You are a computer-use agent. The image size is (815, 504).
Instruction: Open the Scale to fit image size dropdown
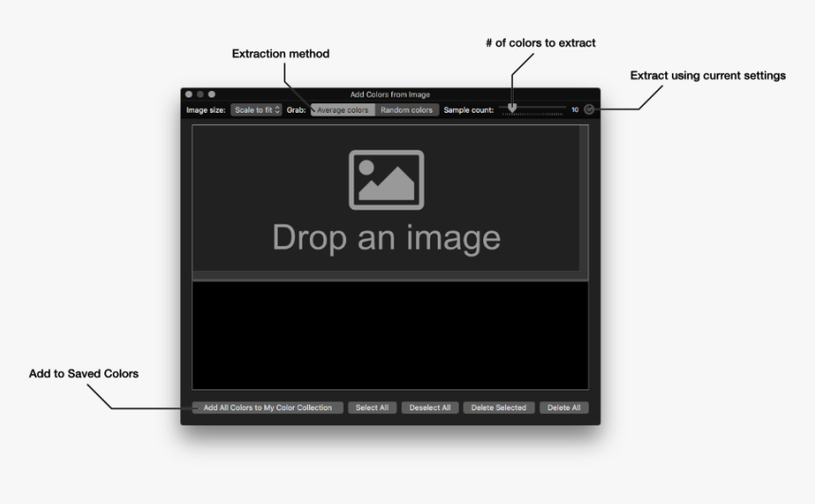(x=257, y=110)
